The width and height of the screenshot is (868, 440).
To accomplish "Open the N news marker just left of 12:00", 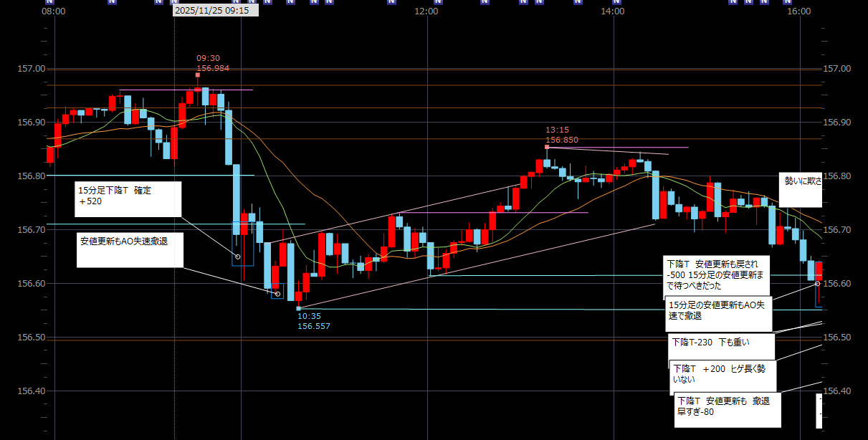I will [391, 2].
